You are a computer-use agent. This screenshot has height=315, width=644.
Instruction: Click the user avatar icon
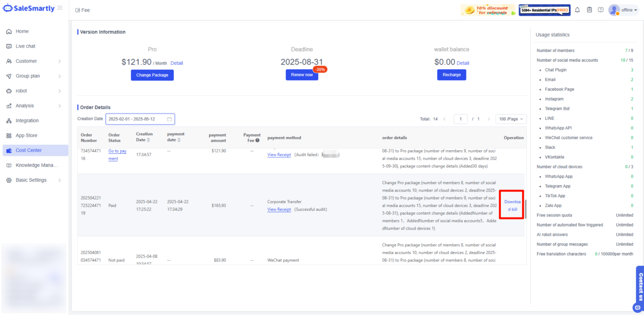point(614,10)
